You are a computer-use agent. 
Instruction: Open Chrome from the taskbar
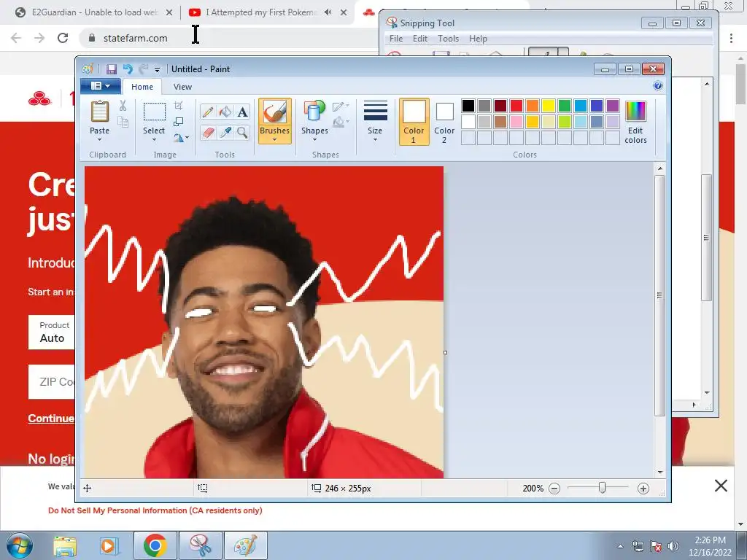[x=155, y=545]
